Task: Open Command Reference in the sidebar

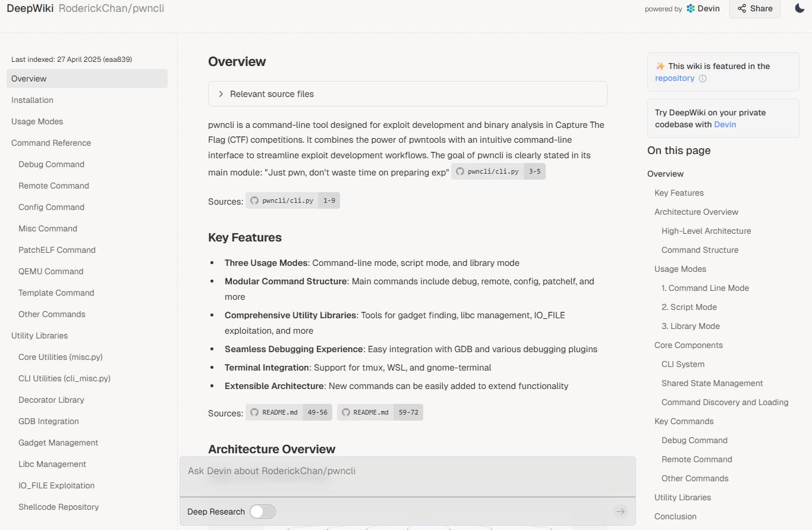Action: 51,143
